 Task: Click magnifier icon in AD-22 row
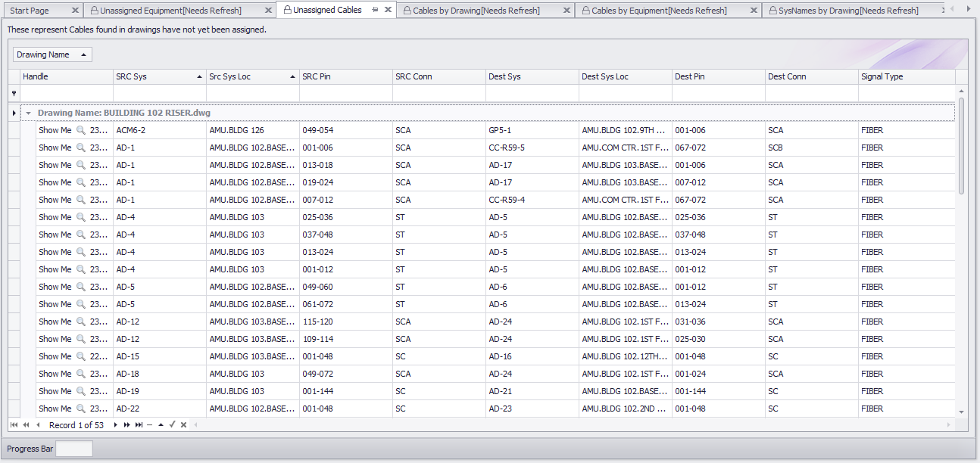click(81, 409)
